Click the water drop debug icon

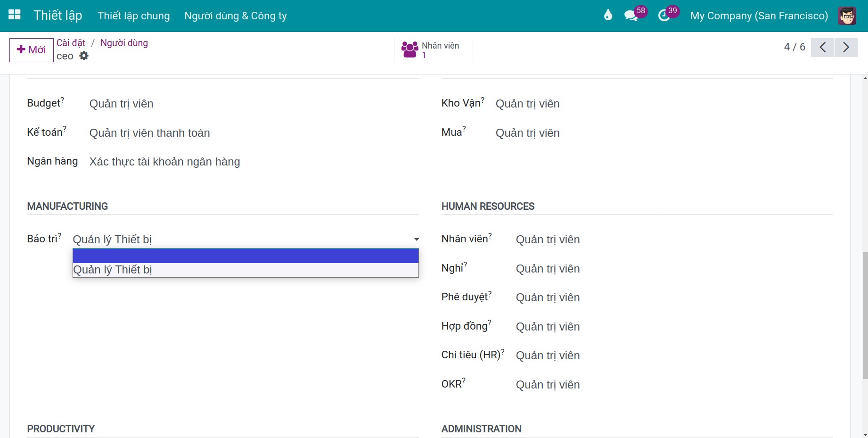608,15
